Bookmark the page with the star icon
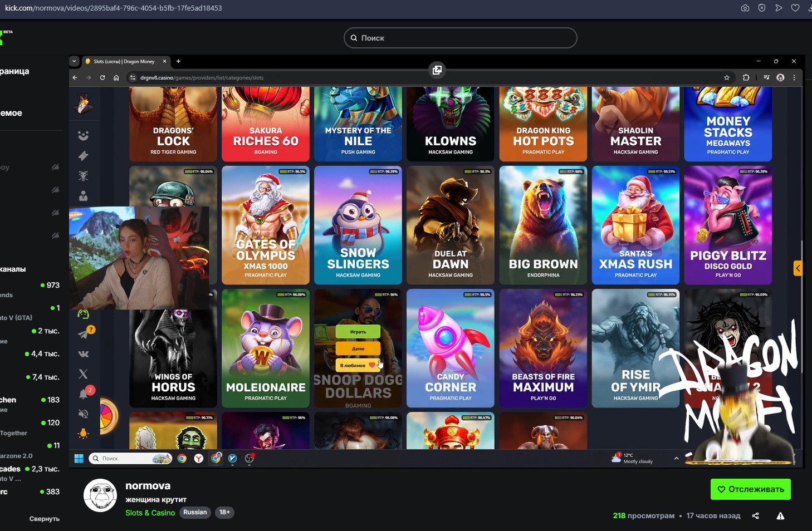 [x=726, y=77]
